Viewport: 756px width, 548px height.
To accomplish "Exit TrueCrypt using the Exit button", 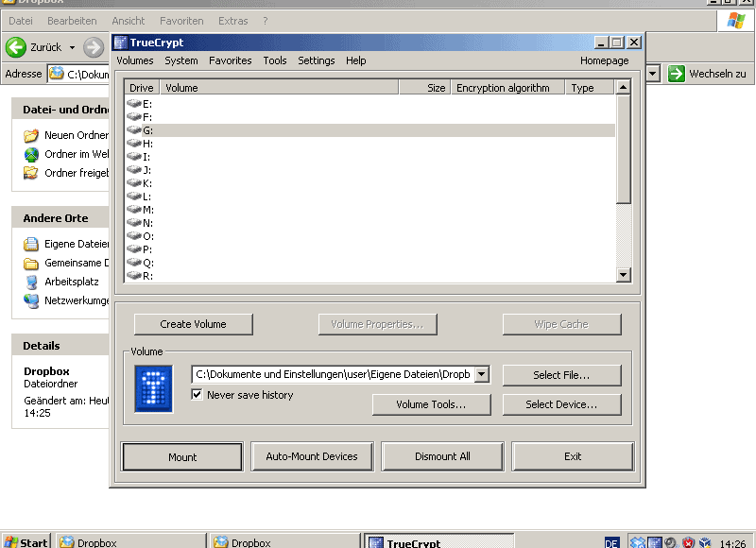I will (573, 456).
